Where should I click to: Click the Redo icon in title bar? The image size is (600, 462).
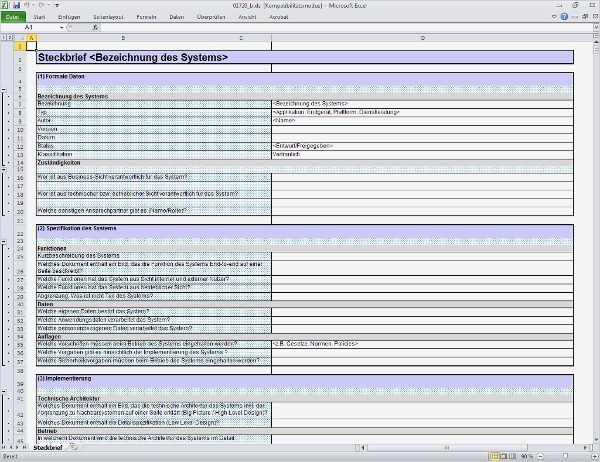[41, 5]
